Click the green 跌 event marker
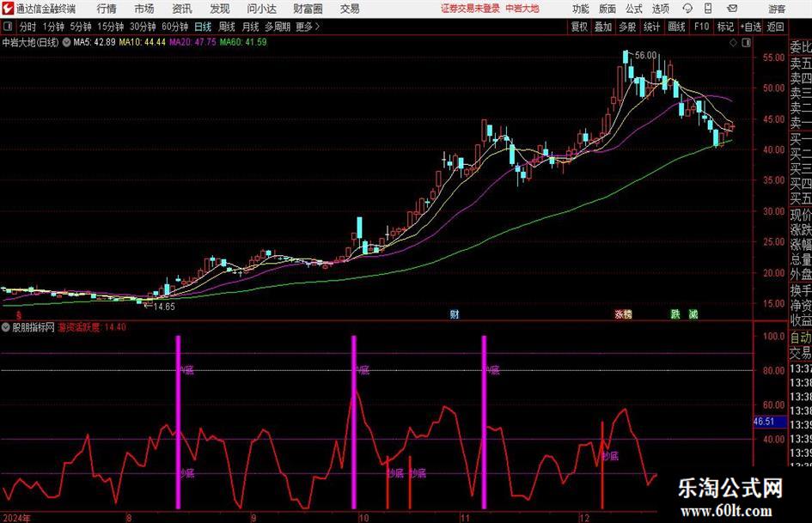The height and width of the screenshot is (523, 812). [675, 314]
